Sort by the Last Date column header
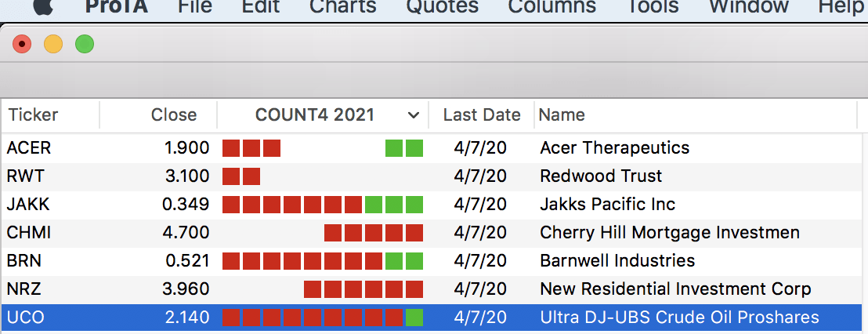868x334 pixels. coord(482,114)
